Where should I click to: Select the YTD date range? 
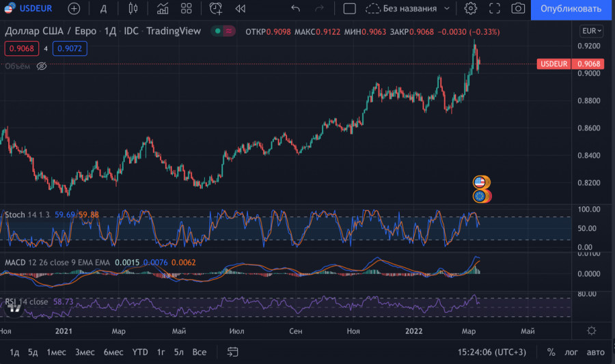(x=139, y=352)
